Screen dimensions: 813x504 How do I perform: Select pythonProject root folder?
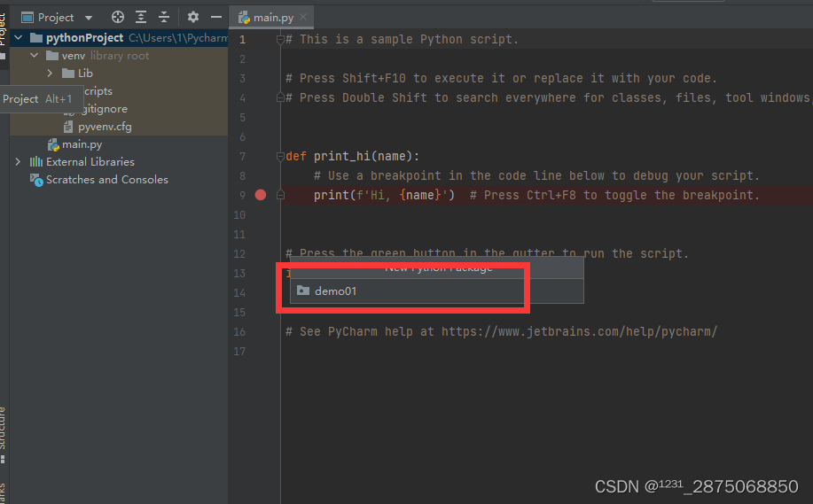[84, 38]
